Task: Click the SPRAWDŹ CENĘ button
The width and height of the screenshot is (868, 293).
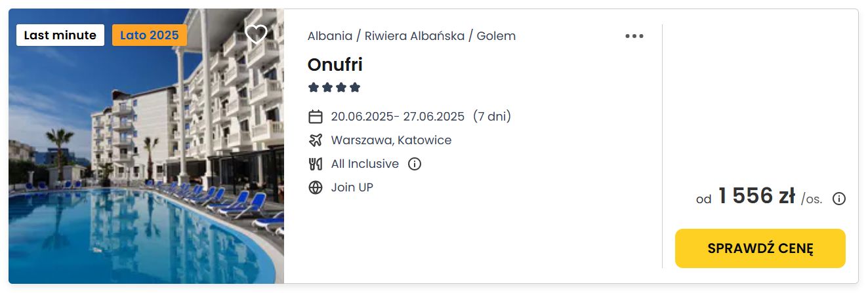Action: pyautogui.click(x=760, y=248)
